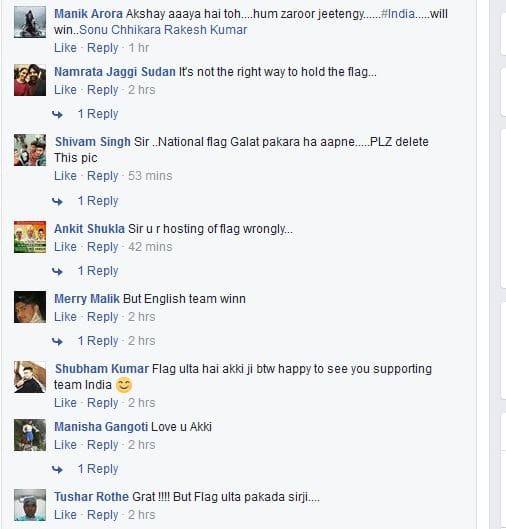The image size is (506, 529).
Task: Open Merry Malik's profile name link
Action: (x=87, y=299)
